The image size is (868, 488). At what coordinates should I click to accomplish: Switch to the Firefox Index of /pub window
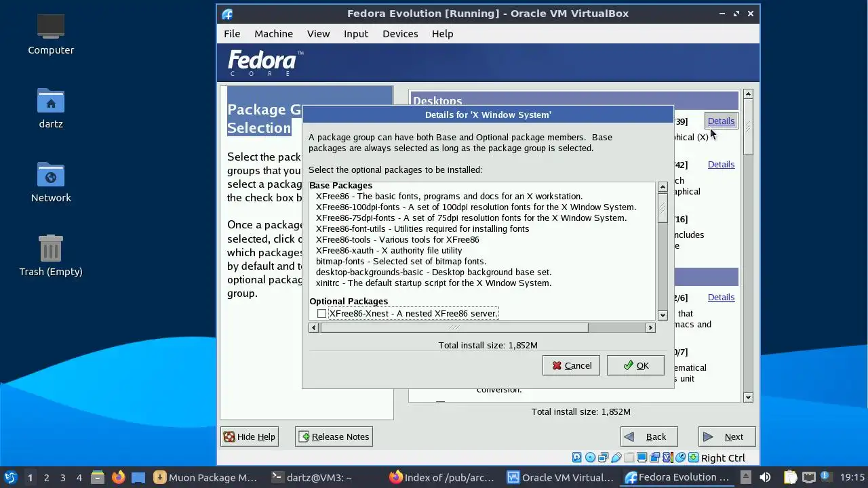(x=442, y=477)
